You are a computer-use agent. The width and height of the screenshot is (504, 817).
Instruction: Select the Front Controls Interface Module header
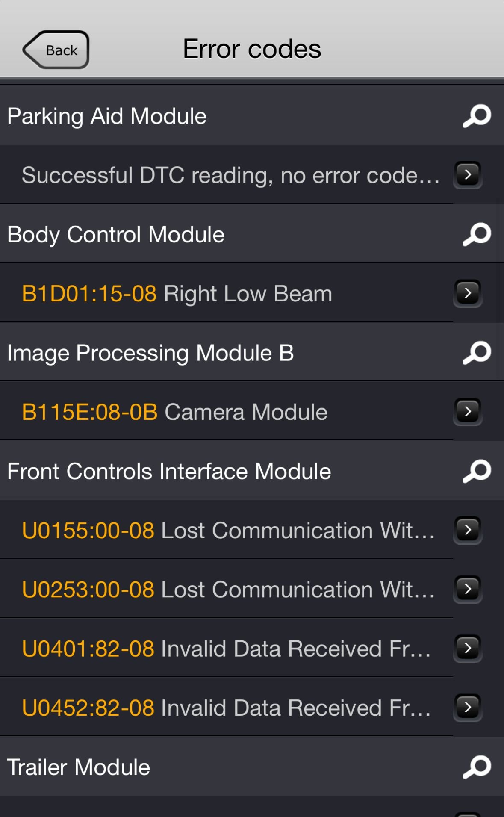[169, 472]
